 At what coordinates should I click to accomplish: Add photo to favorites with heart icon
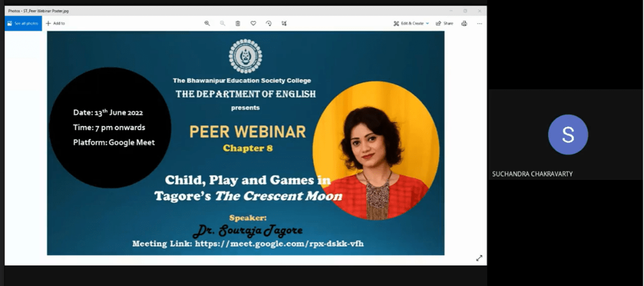(x=253, y=24)
